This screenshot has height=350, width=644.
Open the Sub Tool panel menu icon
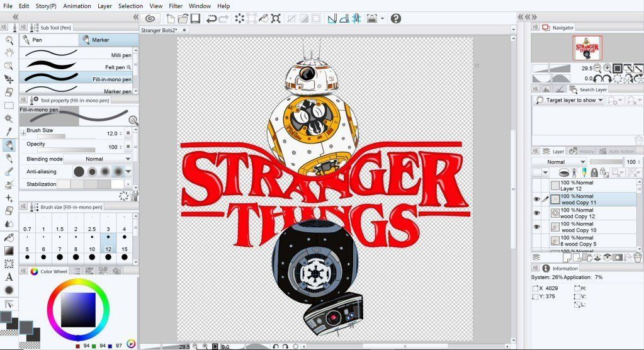point(24,27)
